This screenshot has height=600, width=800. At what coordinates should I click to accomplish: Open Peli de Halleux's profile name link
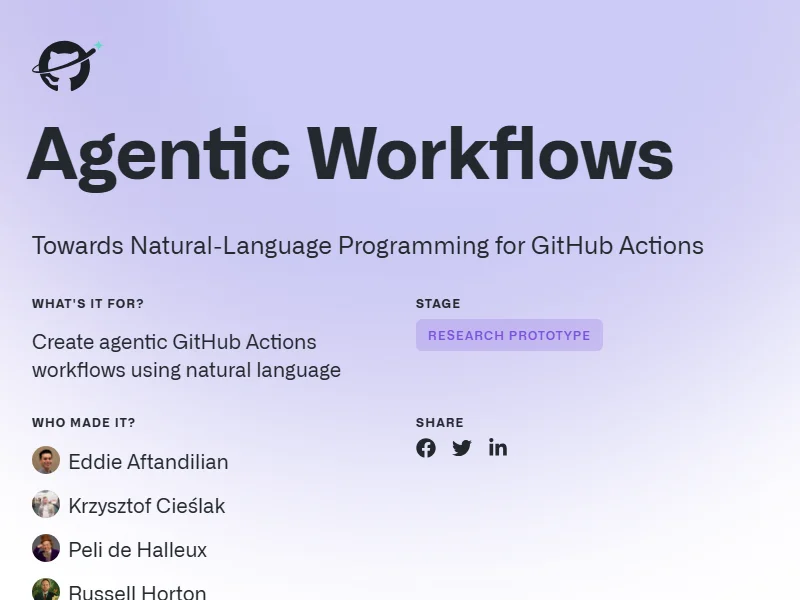[x=138, y=550]
